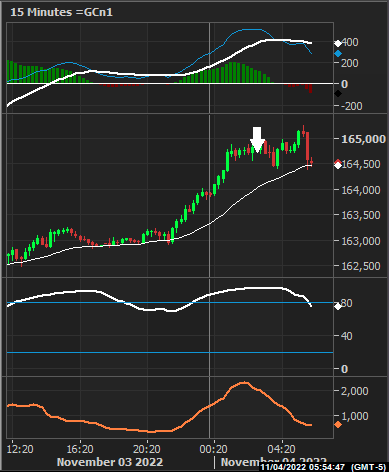Select the 400 label on MACD axis
This screenshot has width=389, height=472.
pos(350,42)
